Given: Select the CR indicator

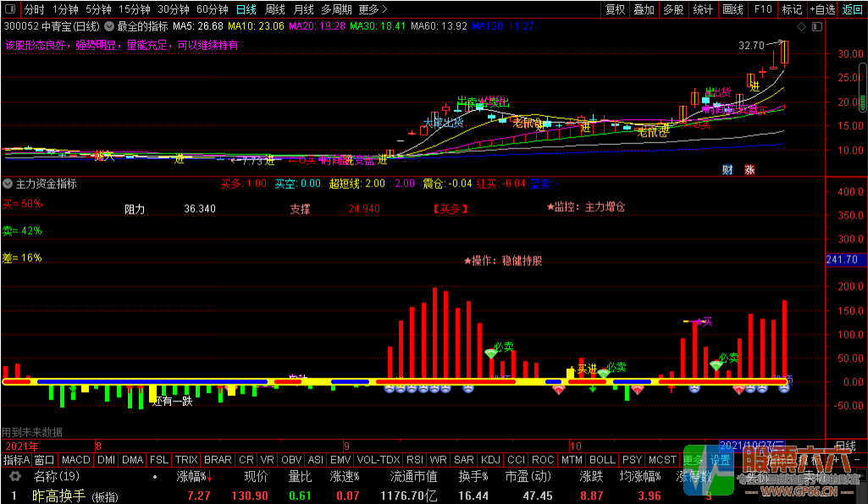Looking at the screenshot, I should click(246, 460).
